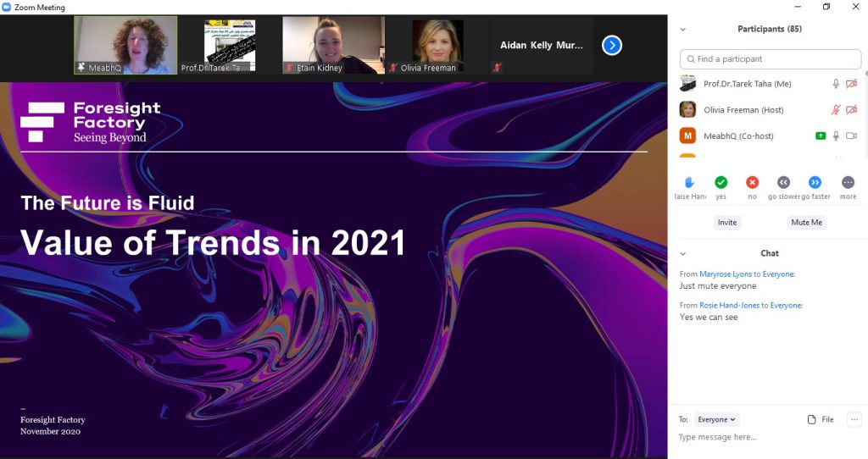Choose the go faster reaction

(x=815, y=182)
